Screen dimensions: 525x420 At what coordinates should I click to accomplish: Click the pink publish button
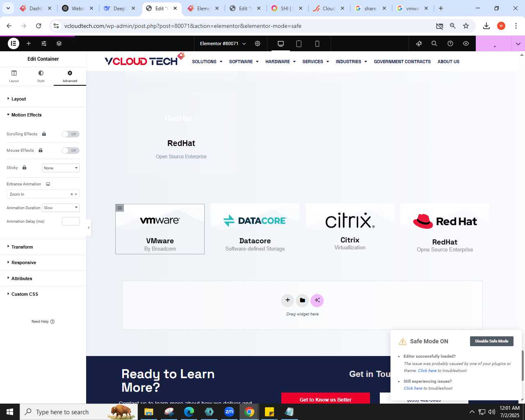[x=494, y=43]
